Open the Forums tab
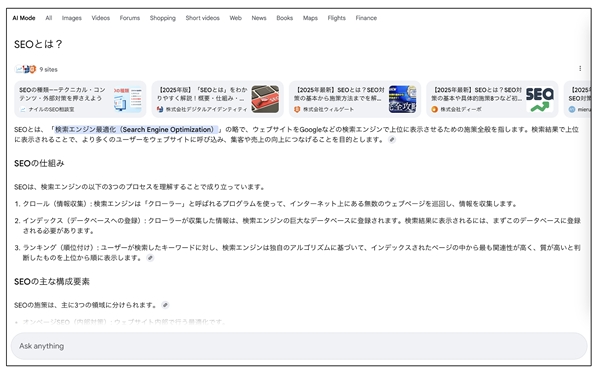 130,18
